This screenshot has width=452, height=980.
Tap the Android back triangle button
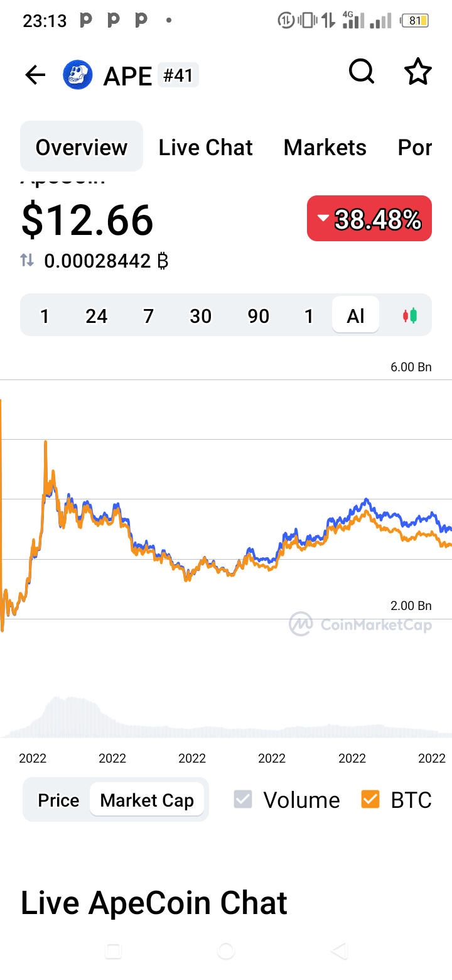pyautogui.click(x=339, y=951)
